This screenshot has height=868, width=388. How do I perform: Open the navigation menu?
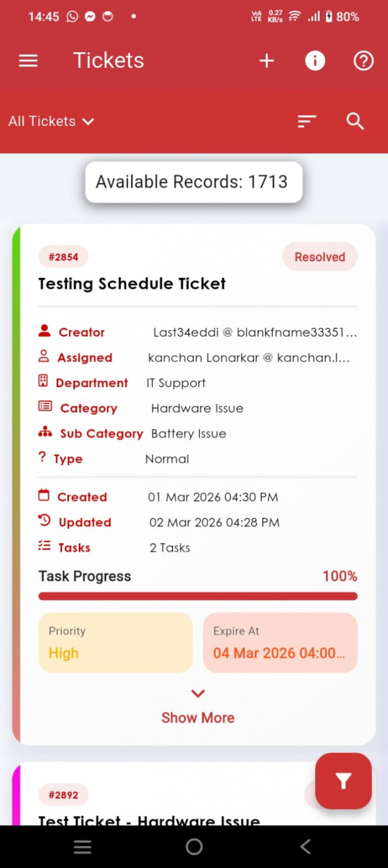(28, 60)
